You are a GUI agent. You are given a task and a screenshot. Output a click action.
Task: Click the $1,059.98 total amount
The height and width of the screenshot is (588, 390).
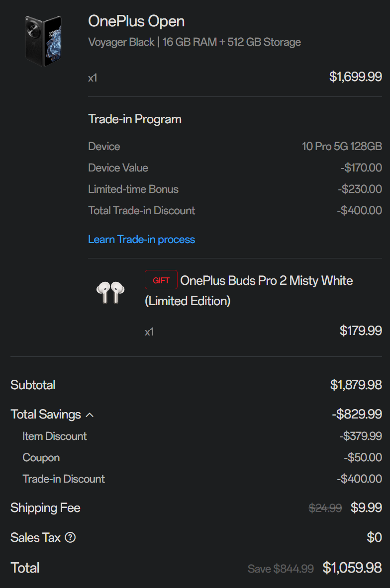click(x=352, y=568)
